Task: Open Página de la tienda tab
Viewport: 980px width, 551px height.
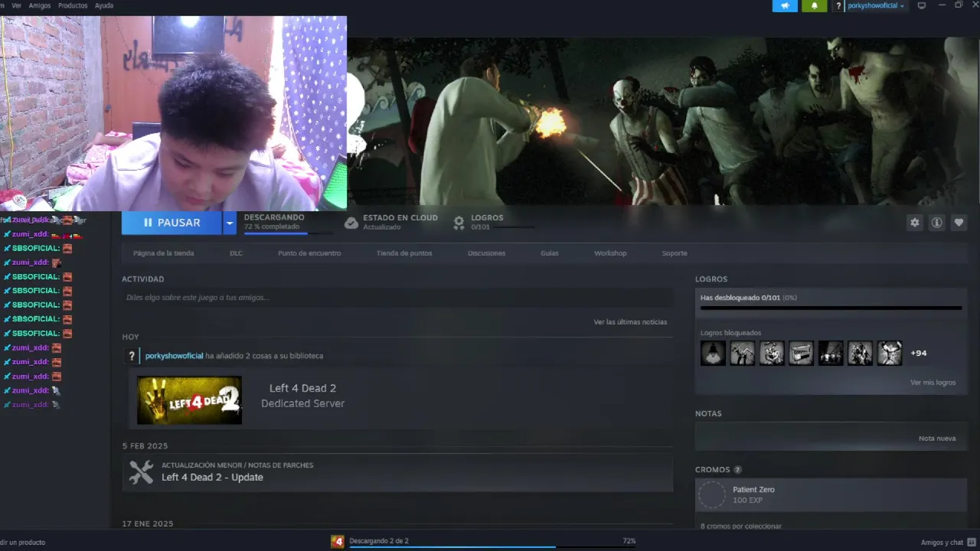Action: pyautogui.click(x=163, y=253)
